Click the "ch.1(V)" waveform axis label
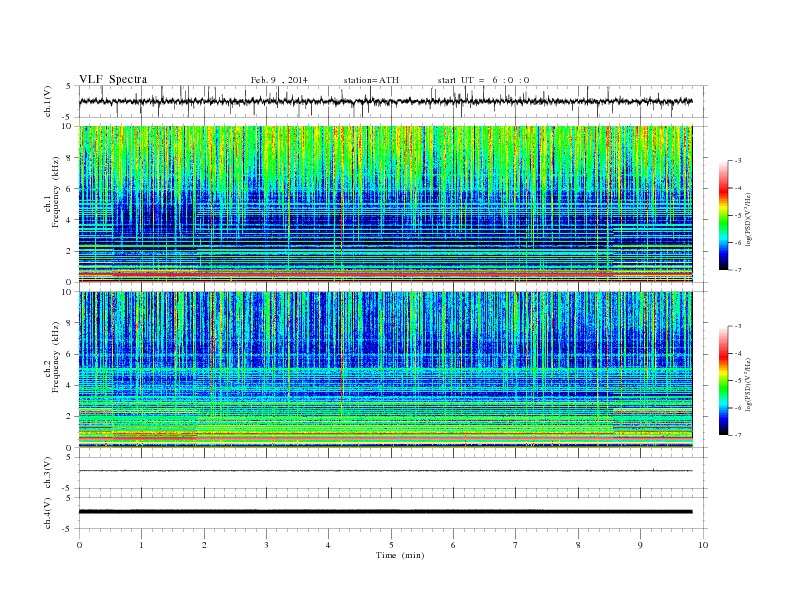792x612 pixels. [48, 101]
